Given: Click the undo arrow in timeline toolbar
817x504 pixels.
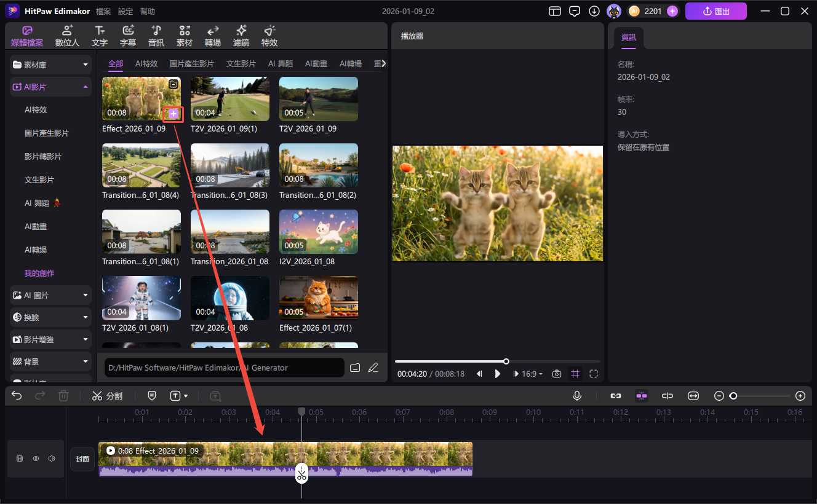Looking at the screenshot, I should click(17, 396).
